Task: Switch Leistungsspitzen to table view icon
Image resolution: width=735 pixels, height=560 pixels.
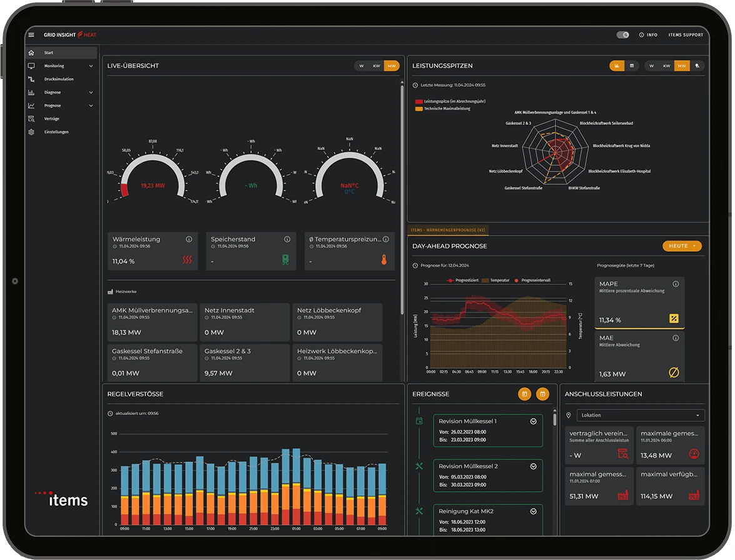Action: (632, 66)
